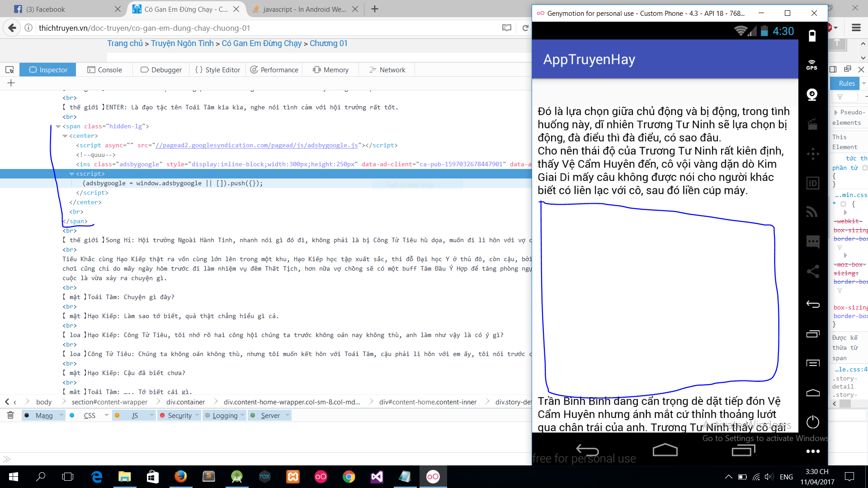
Task: Collapse the span class hidden-lg node
Action: [x=58, y=127]
